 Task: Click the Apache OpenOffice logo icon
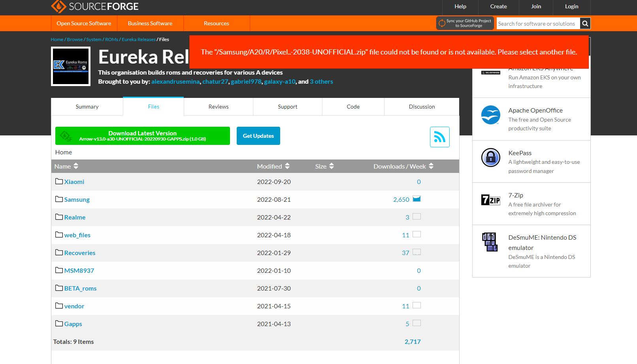point(491,115)
